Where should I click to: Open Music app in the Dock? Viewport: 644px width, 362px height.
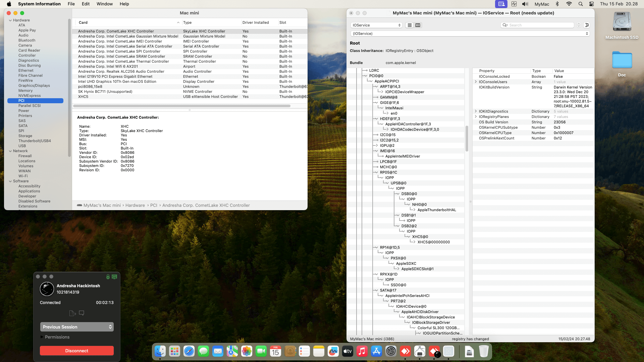(362, 351)
